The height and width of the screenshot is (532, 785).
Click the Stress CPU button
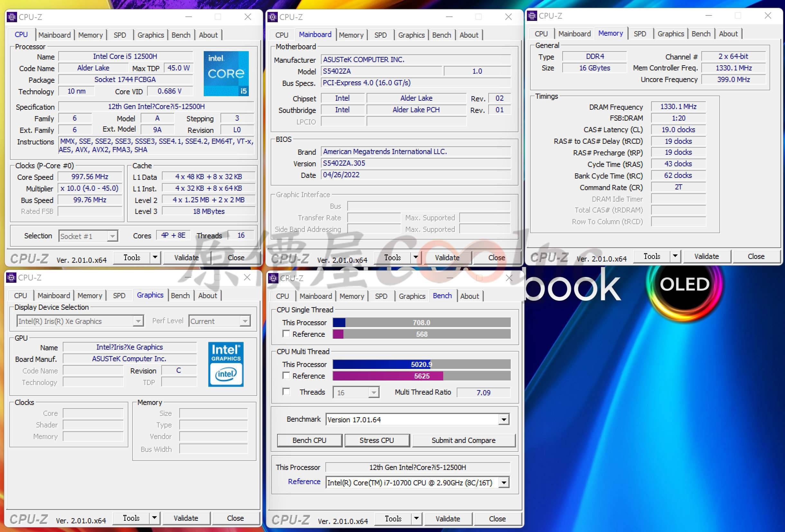pos(377,441)
